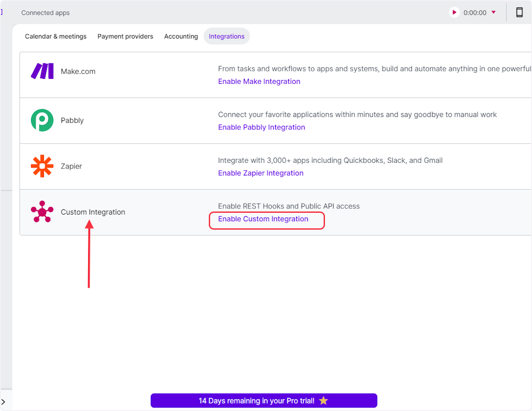Click the Custom Integration hub icon

click(42, 212)
